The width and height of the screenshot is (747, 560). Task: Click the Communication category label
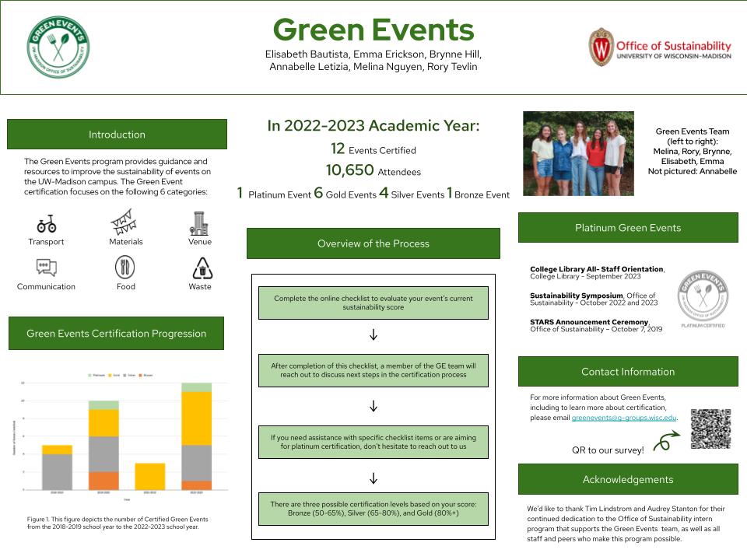[x=46, y=286]
